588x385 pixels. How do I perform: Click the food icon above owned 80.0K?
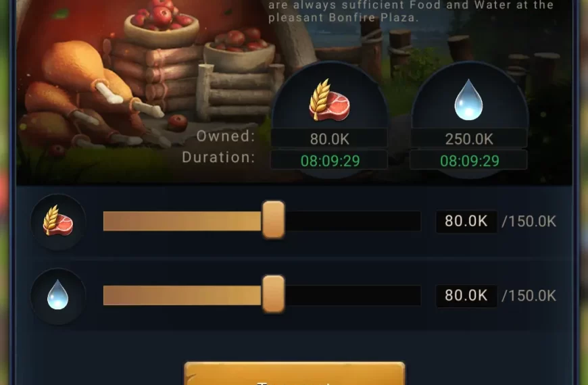pyautogui.click(x=329, y=100)
